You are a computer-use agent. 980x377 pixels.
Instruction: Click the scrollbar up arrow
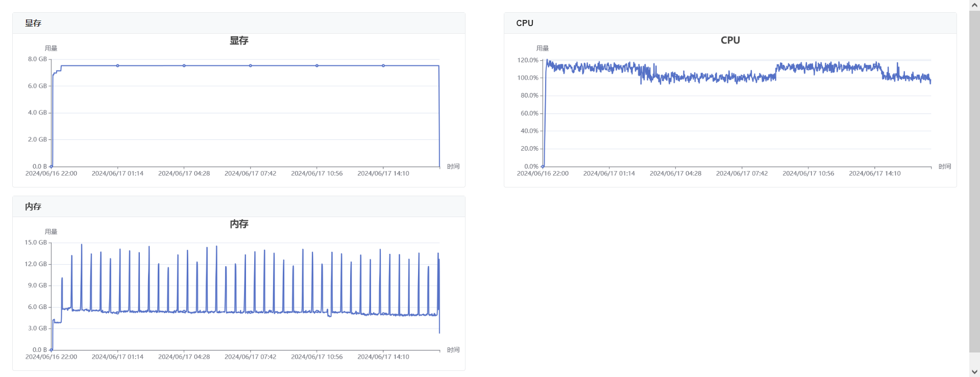[974, 5]
